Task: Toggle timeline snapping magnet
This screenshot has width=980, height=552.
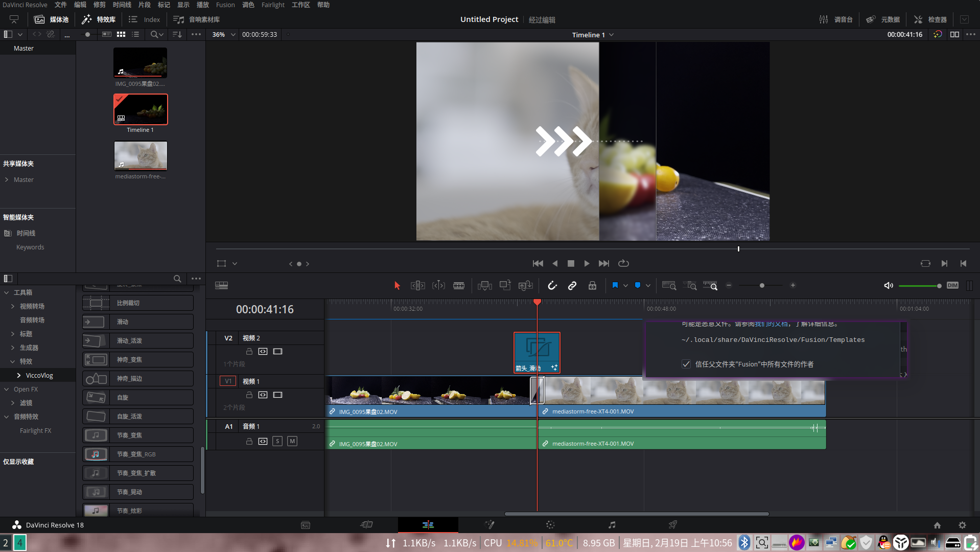Action: [x=552, y=286]
